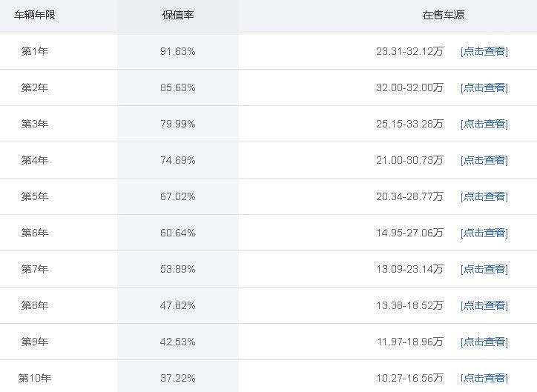Click the 60.64% retention rate cell
The image size is (537, 392).
[x=178, y=233]
